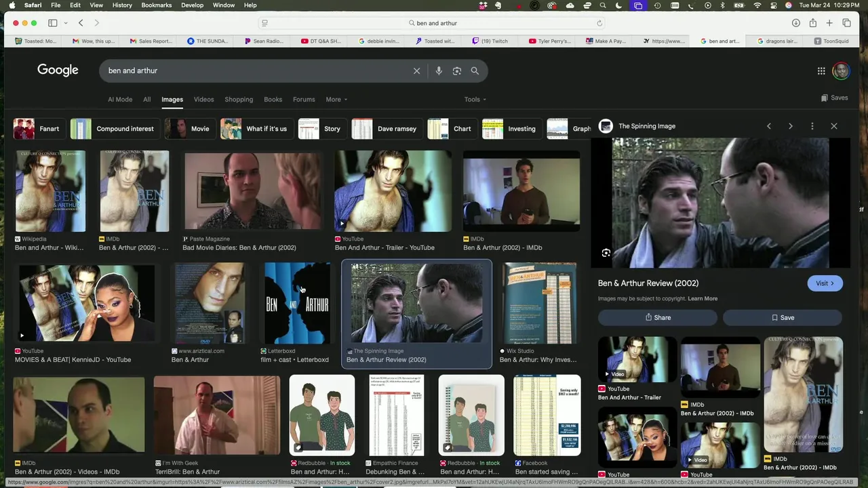Switch to the AI Mode tab
The image size is (868, 488).
(x=120, y=100)
